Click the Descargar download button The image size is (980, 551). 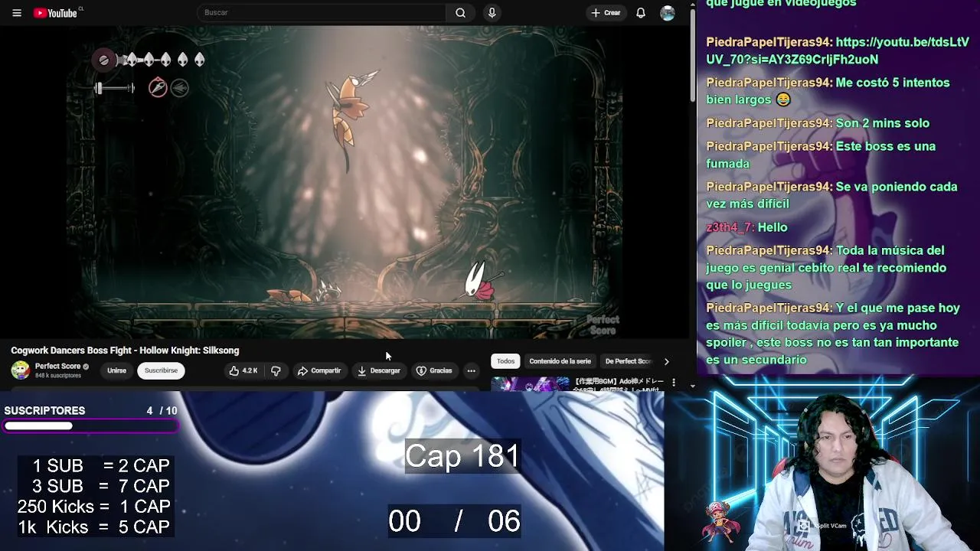[x=379, y=370]
